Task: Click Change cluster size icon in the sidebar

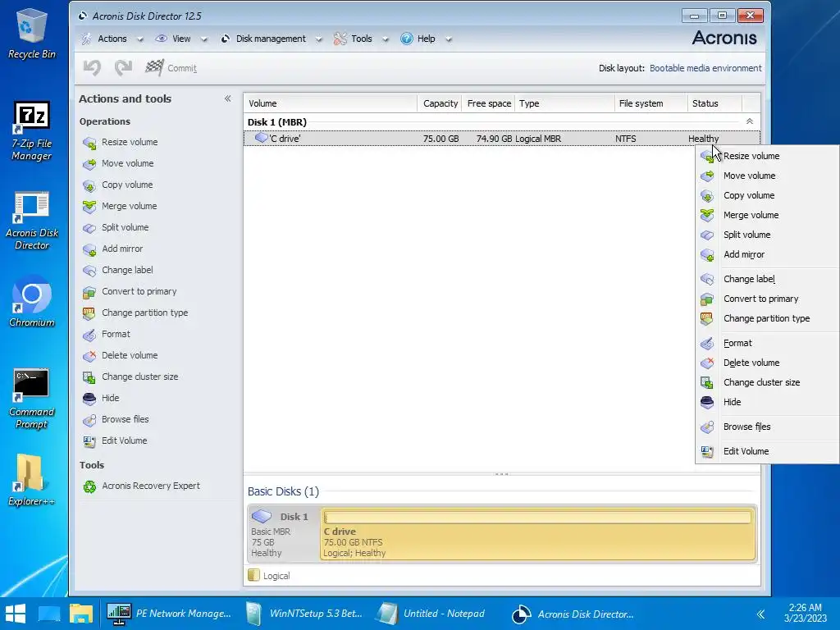Action: pos(89,377)
